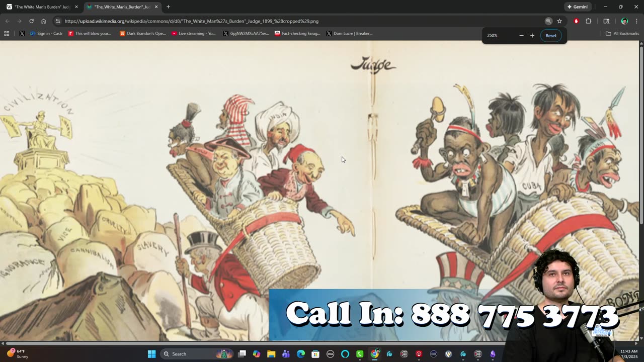Launch Microsoft Edge from the taskbar
This screenshot has height=362, width=644.
(301, 354)
